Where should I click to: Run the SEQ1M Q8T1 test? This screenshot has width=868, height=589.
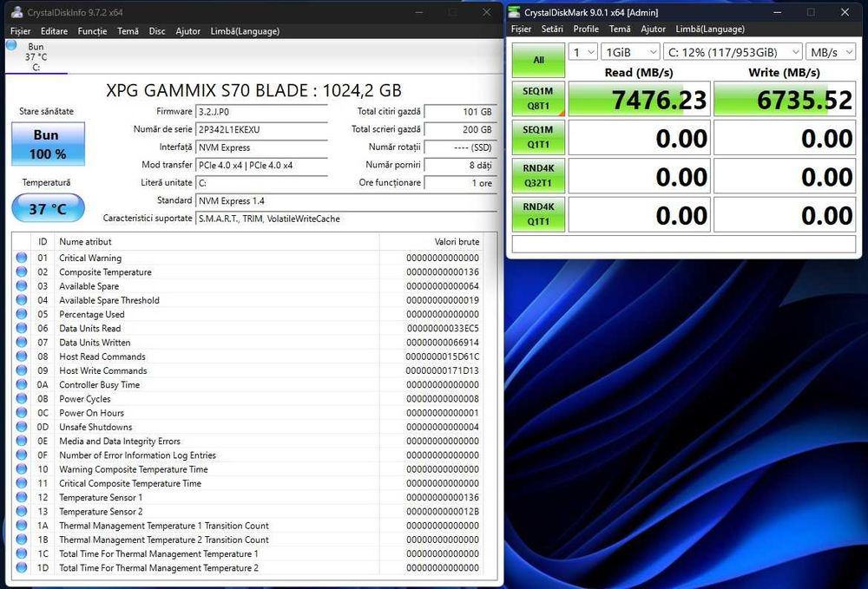pos(538,98)
